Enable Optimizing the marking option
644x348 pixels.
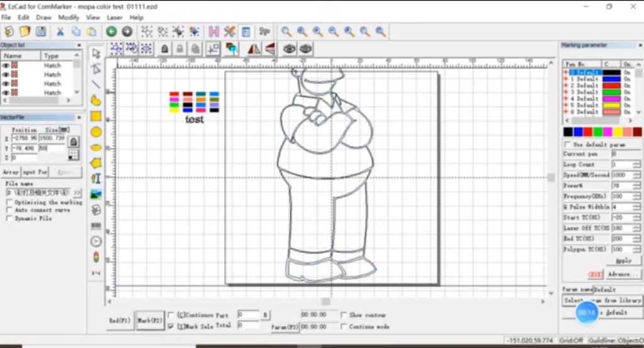(x=9, y=202)
